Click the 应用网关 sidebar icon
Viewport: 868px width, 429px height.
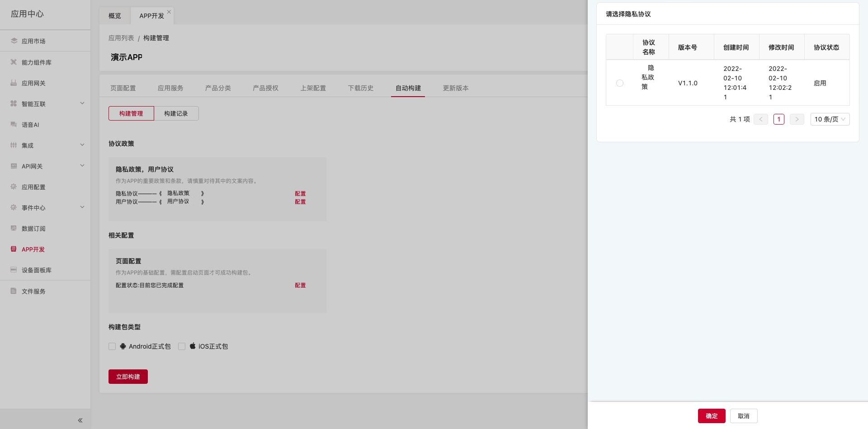point(14,83)
